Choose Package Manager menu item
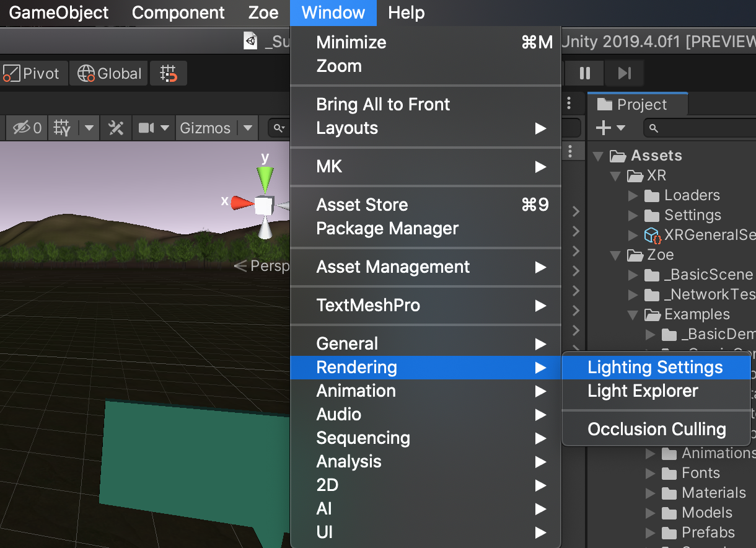756x548 pixels. coord(387,229)
